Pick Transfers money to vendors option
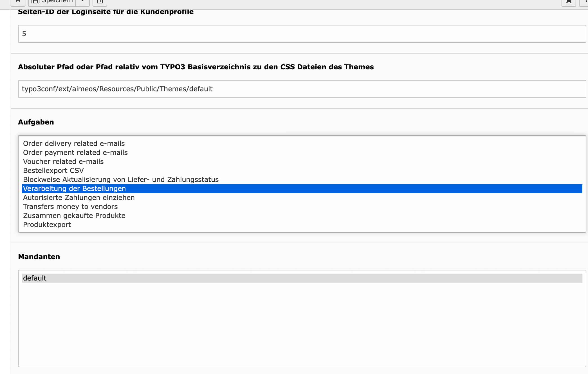This screenshot has height=374, width=588. coord(70,207)
